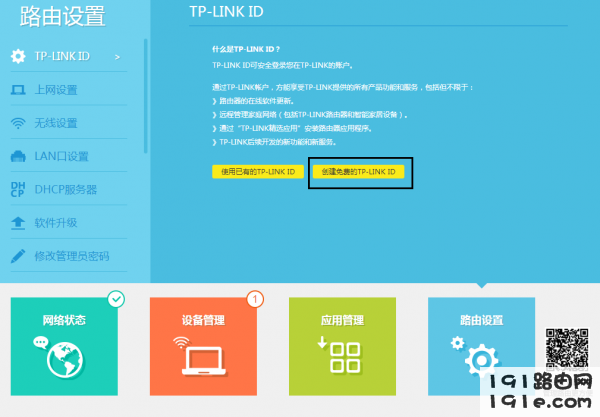Click the 修改管理员密码 pencil icon
600x417 pixels.
coord(18,256)
